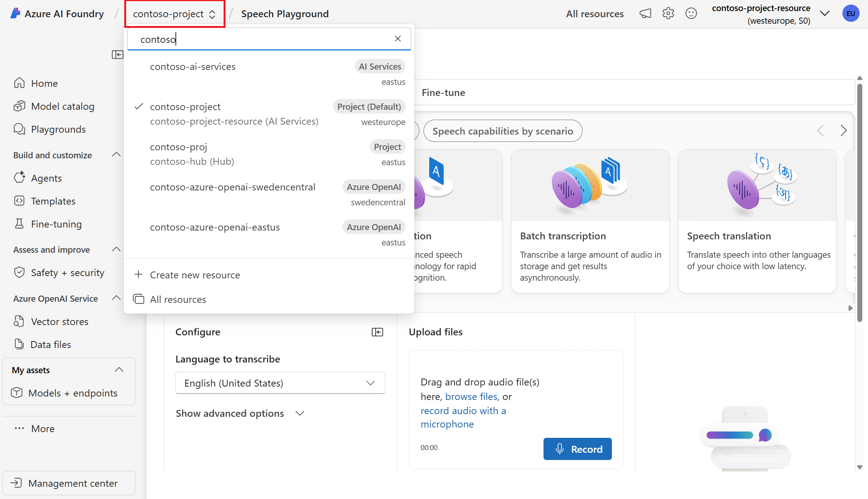Image resolution: width=868 pixels, height=499 pixels.
Task: Open Models + endpoints page
Action: point(64,393)
